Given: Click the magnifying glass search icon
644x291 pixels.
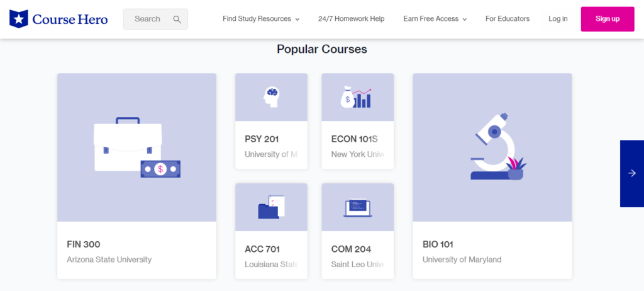Looking at the screenshot, I should (x=177, y=19).
